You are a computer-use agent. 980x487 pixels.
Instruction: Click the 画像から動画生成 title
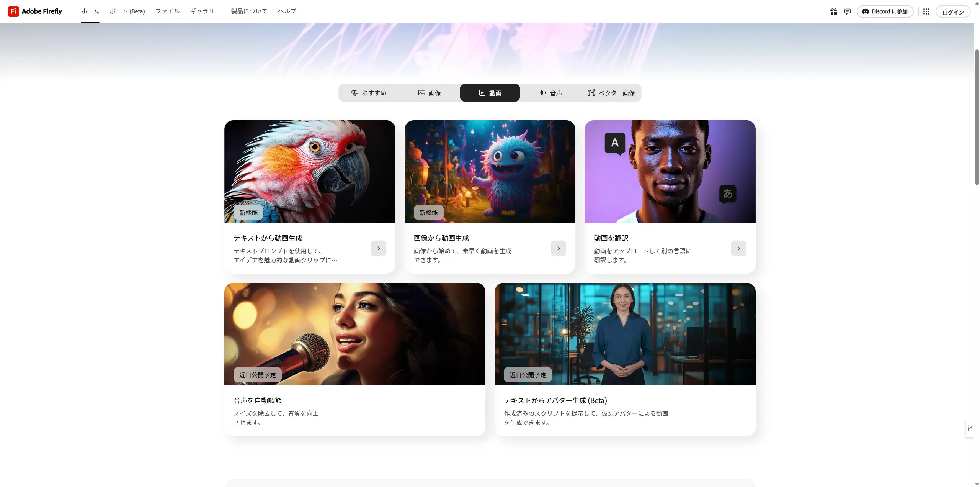point(441,238)
